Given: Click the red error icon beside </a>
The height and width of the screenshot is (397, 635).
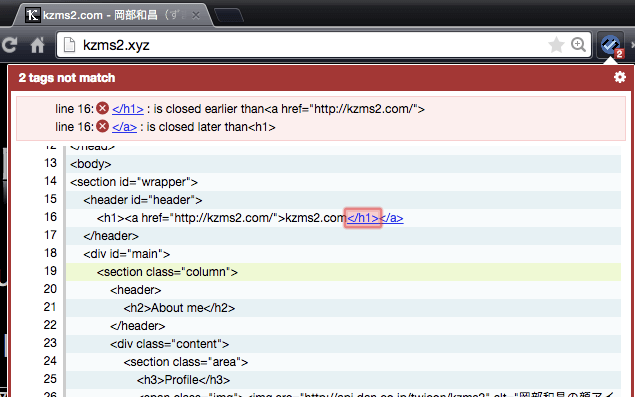Looking at the screenshot, I should [x=103, y=126].
